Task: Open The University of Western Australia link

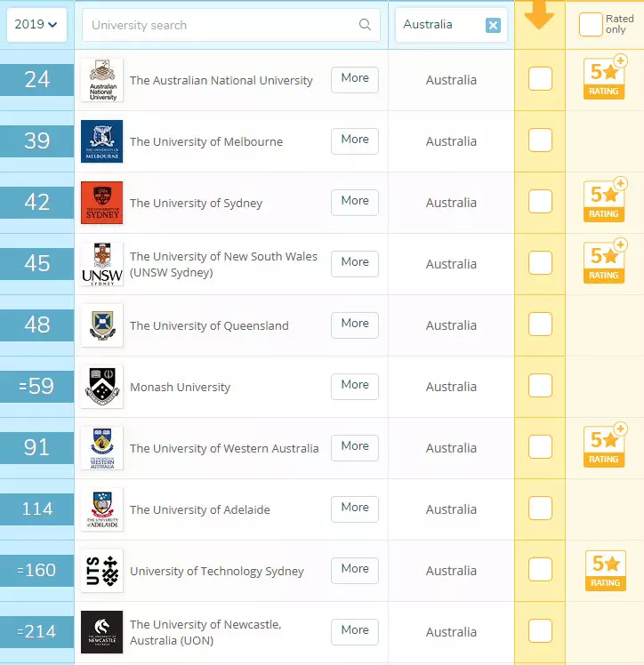Action: pos(224,448)
